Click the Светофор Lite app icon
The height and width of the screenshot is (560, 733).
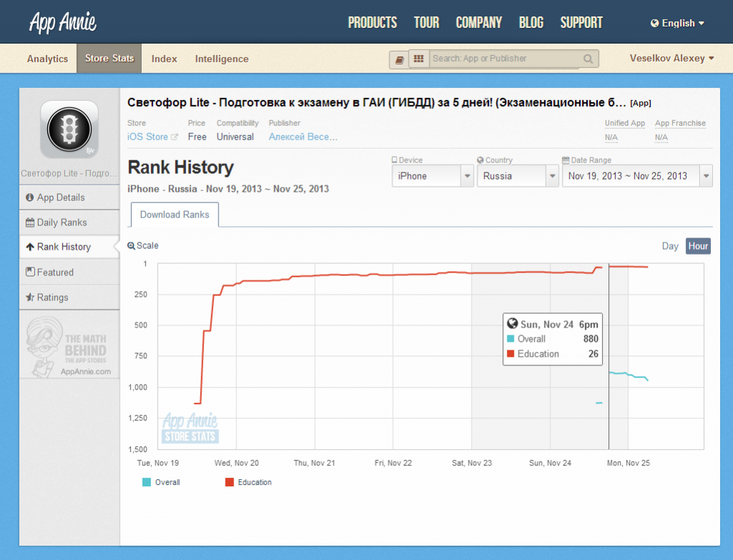[x=69, y=129]
